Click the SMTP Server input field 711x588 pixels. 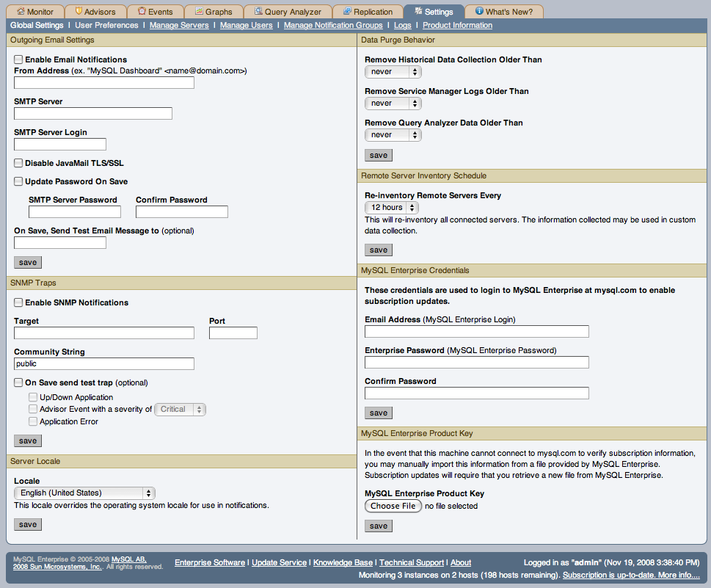tap(92, 113)
